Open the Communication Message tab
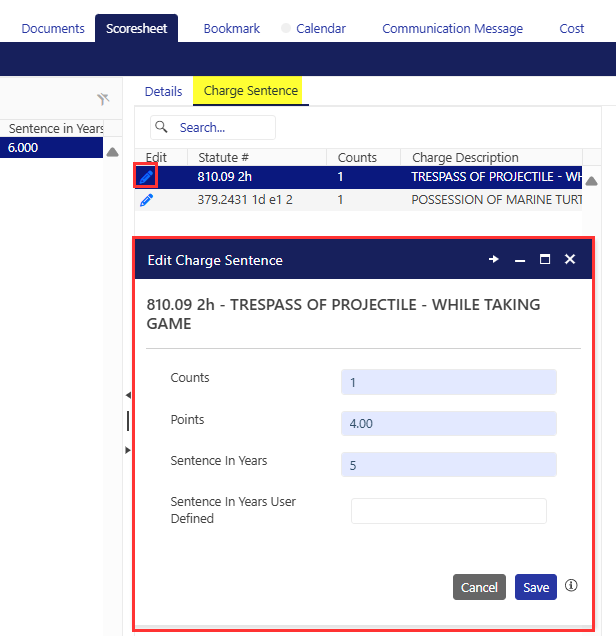This screenshot has width=616, height=636. pos(452,28)
